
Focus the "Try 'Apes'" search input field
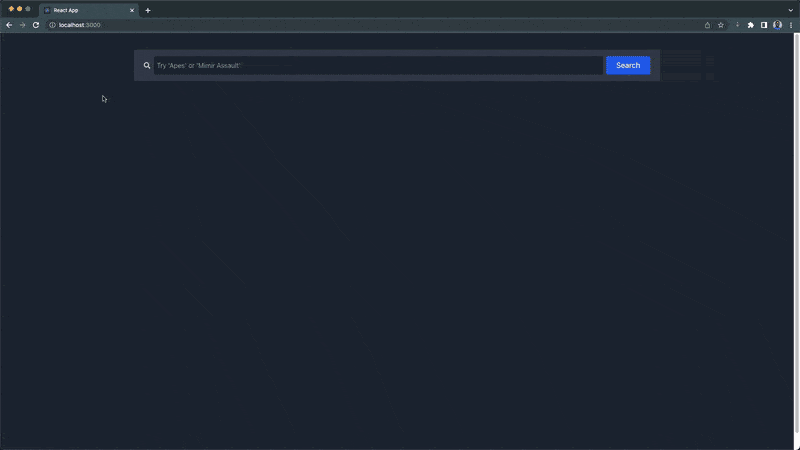pos(378,65)
